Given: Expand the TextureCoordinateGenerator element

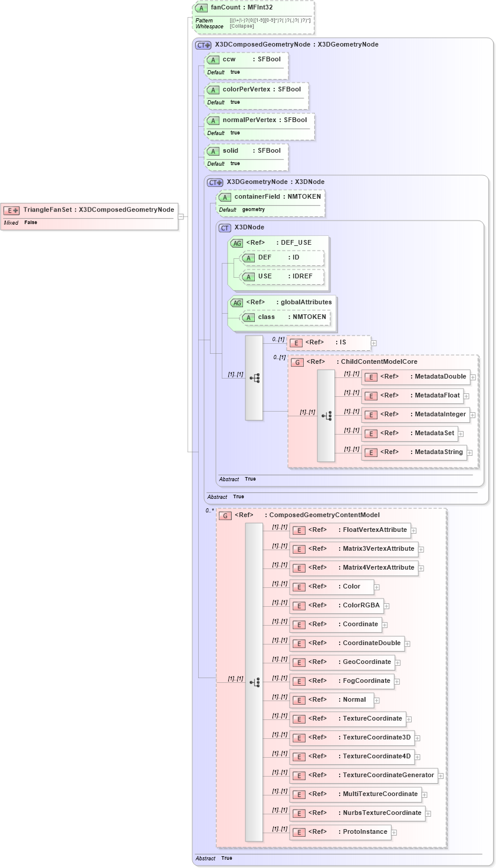Looking at the screenshot, I should (441, 776).
